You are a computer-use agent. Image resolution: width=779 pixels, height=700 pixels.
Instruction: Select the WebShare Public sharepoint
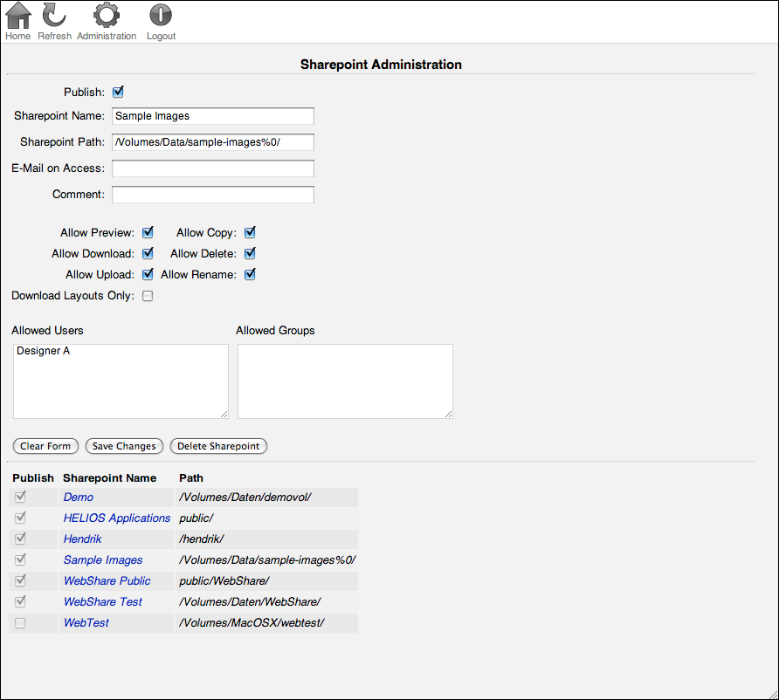click(x=107, y=580)
